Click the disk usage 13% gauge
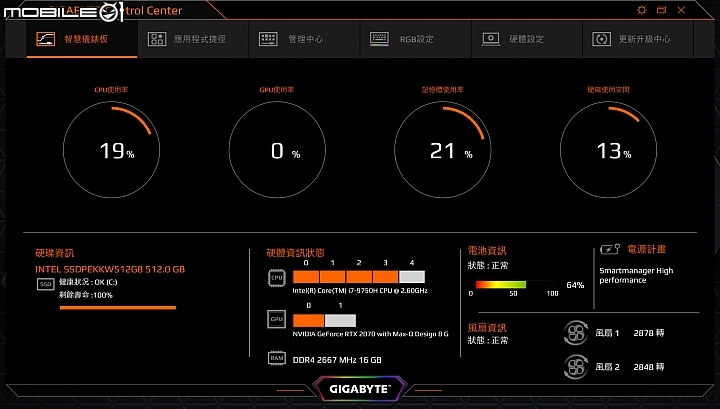 (608, 150)
